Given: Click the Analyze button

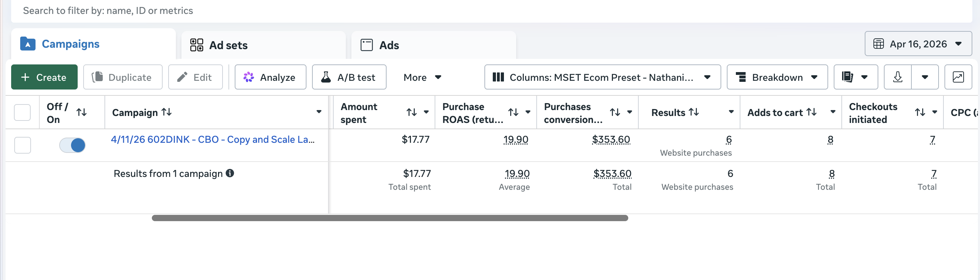Looking at the screenshot, I should click(270, 77).
